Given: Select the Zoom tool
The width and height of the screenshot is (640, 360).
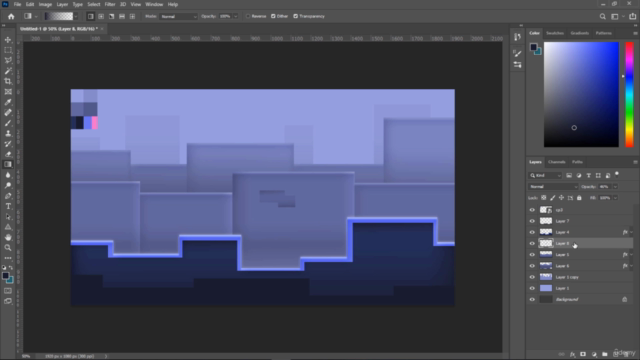Looking at the screenshot, I should pos(8,248).
